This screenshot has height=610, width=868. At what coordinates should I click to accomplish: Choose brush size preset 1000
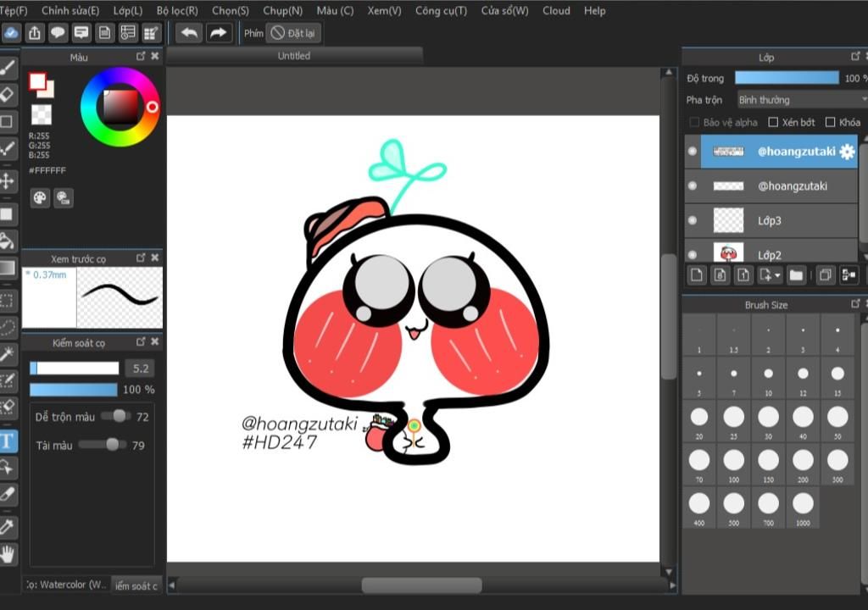click(803, 508)
